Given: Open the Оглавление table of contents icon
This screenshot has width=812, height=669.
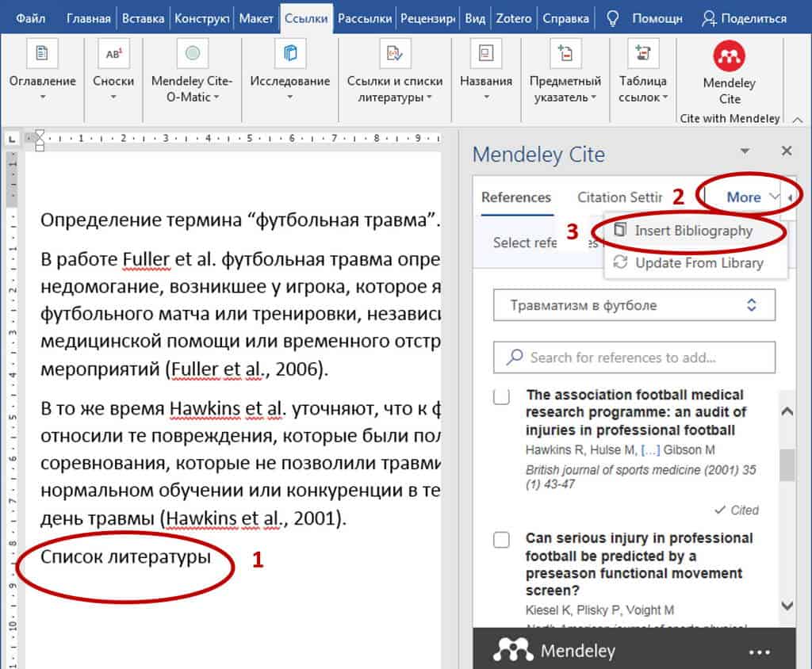Looking at the screenshot, I should (x=42, y=53).
